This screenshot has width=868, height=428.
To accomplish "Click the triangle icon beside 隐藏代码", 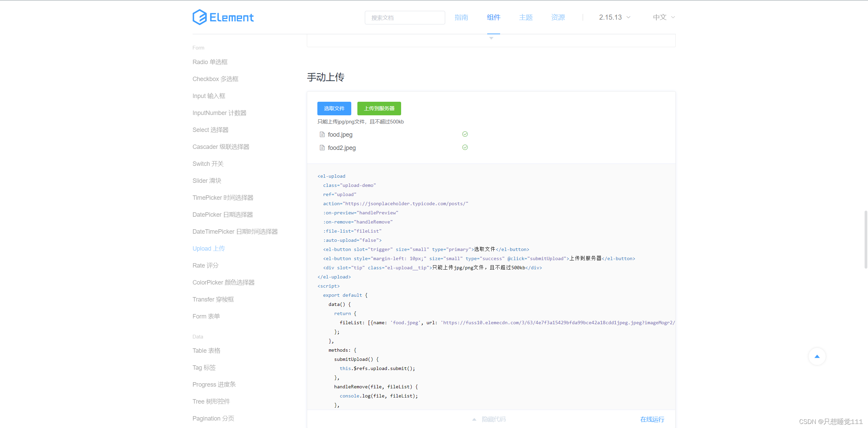I will pos(474,420).
